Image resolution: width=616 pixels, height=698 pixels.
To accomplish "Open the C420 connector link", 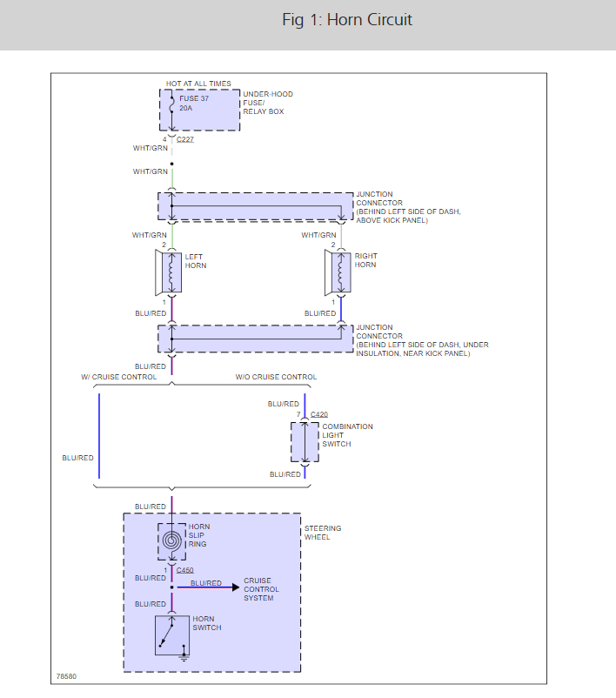I will coord(319,414).
